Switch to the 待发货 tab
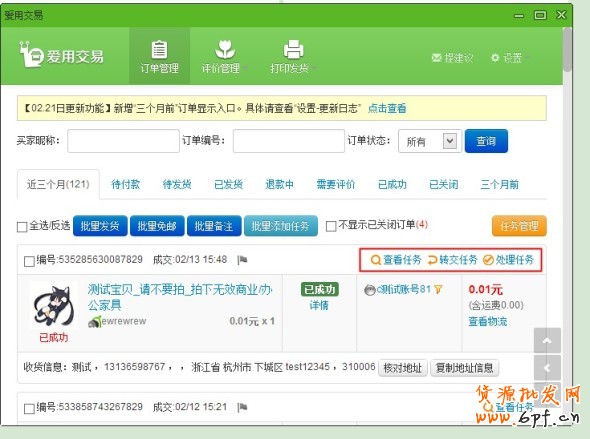The width and height of the screenshot is (590, 439). coord(177,184)
